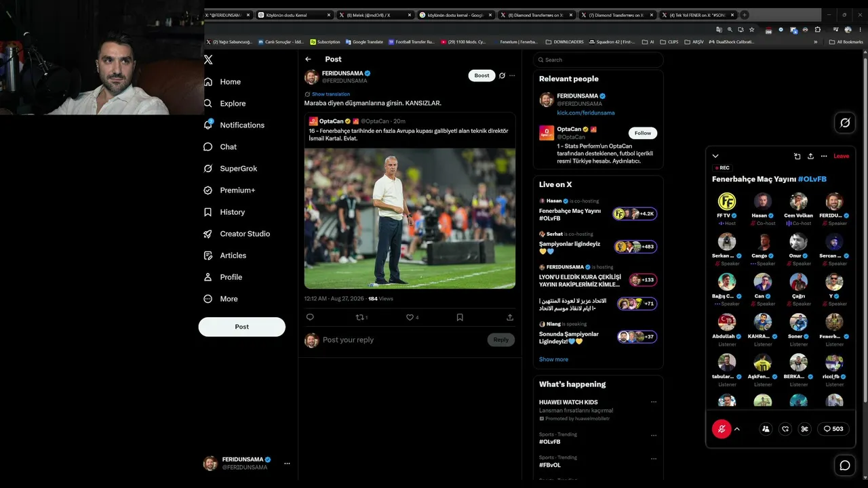Viewport: 868px width, 488px height.
Task: Open Articles in the sidebar
Action: 225,256
